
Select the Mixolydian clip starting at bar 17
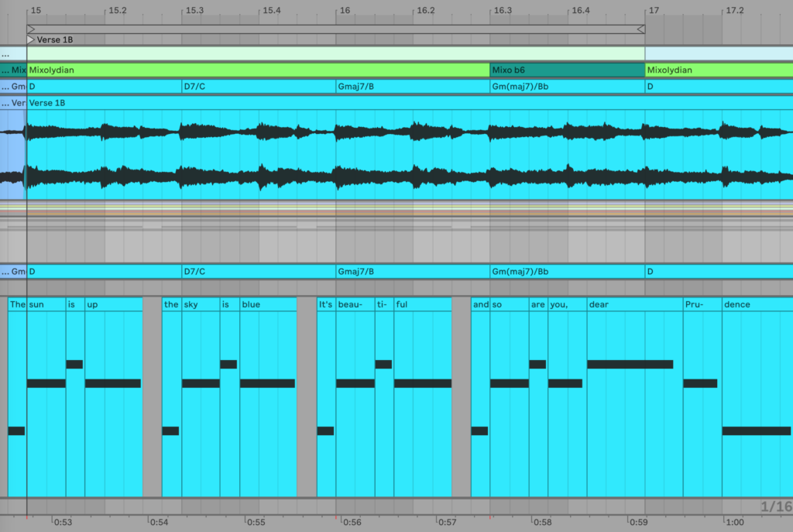click(x=719, y=70)
